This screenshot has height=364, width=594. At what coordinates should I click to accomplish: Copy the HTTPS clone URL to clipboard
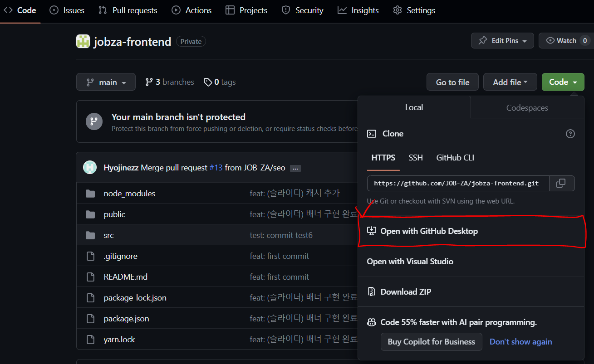[x=562, y=183]
